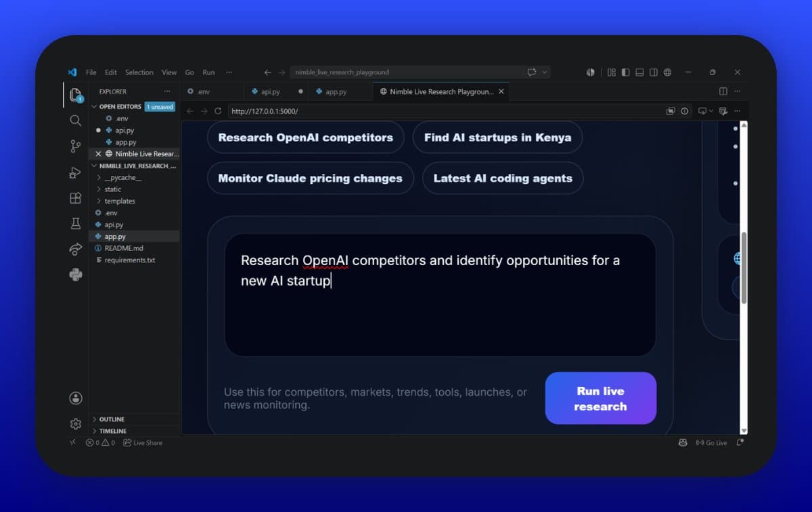The height and width of the screenshot is (512, 812).
Task: Click Live Share in status bar
Action: [143, 443]
